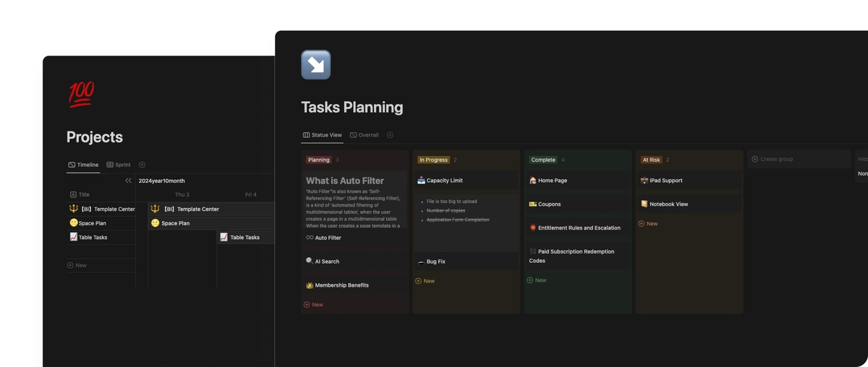Switch to the Overrall tab

[x=365, y=135]
